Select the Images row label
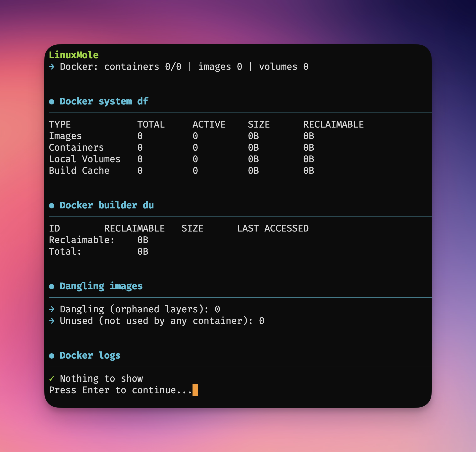The width and height of the screenshot is (476, 452). [65, 136]
